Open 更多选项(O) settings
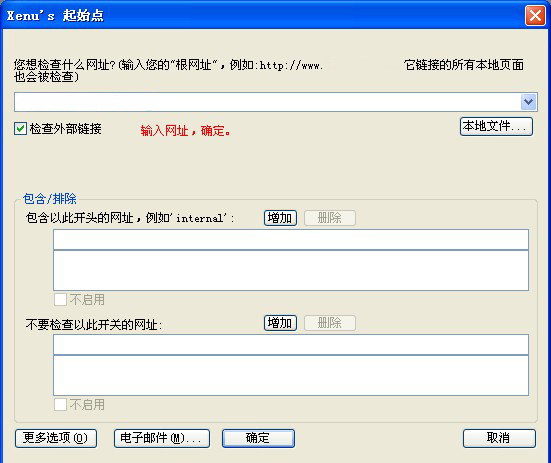The height and width of the screenshot is (463, 551). 56,438
